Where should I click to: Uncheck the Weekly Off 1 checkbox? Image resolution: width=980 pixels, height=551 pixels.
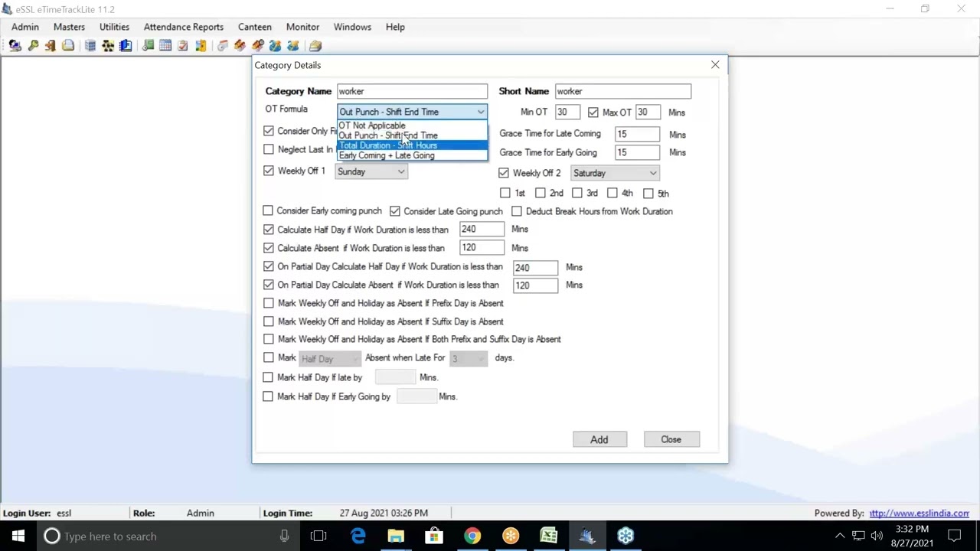[269, 171]
